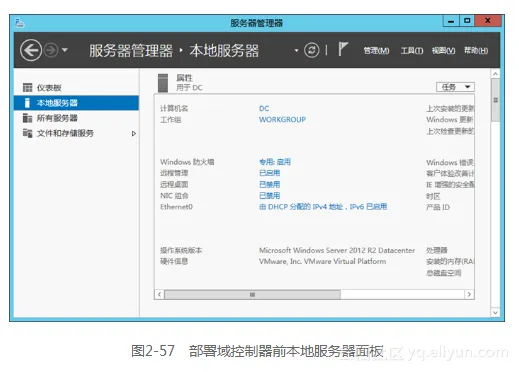519x372 pixels.
Task: Click the 处理器 label
Action: click(437, 250)
